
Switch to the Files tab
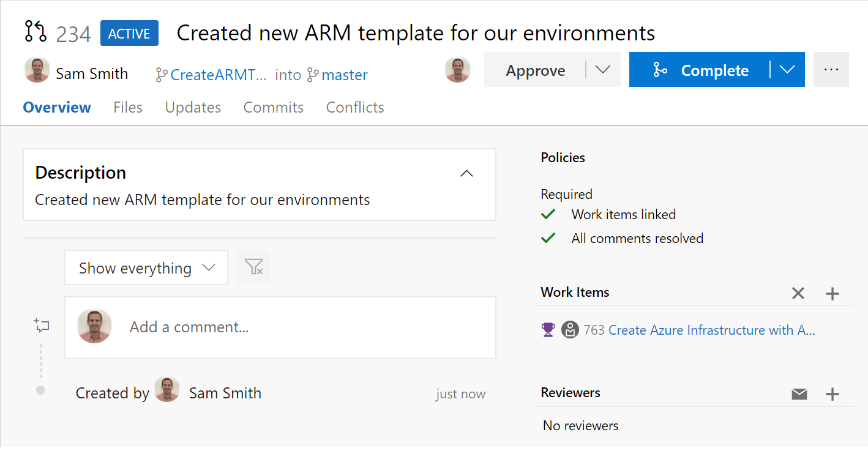(128, 108)
